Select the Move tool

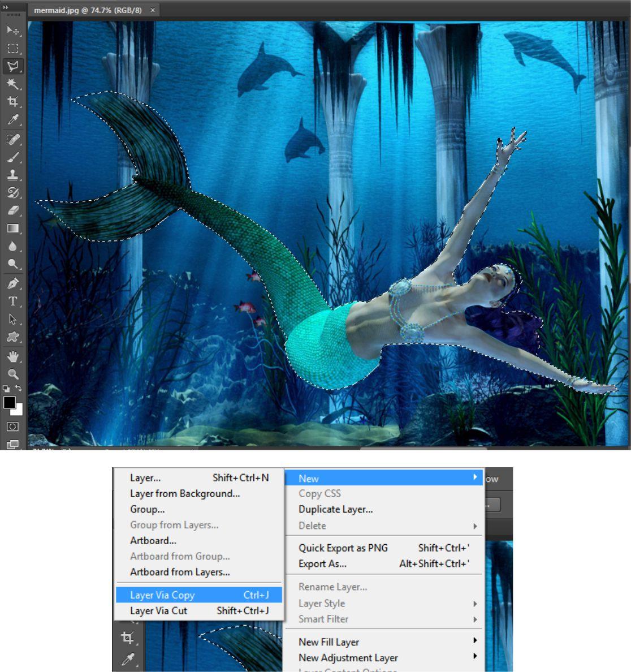pos(13,31)
